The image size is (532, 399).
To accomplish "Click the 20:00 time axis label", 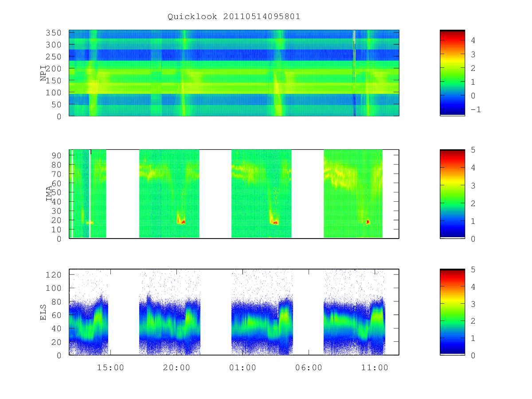I will pos(176,368).
